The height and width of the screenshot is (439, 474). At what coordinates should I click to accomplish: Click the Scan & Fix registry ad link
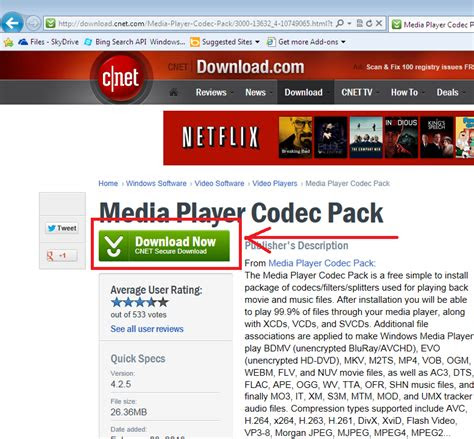click(x=419, y=67)
